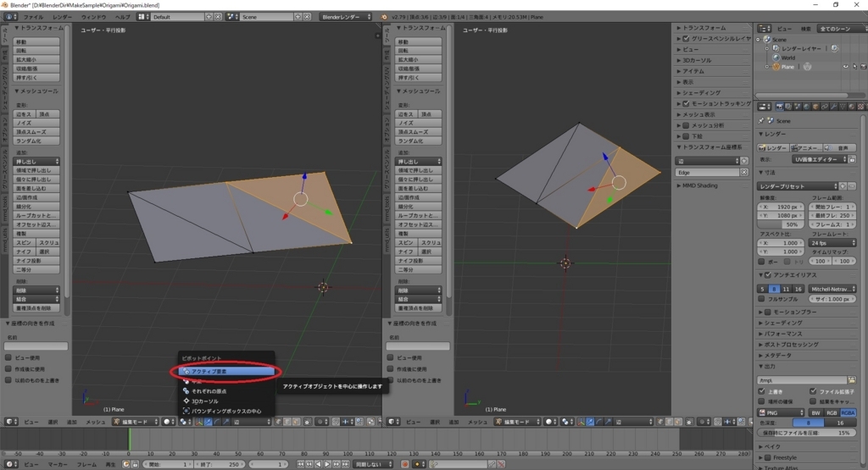Switch to face select mode in right viewport
Image resolution: width=868 pixels, height=470 pixels.
pos(678,422)
